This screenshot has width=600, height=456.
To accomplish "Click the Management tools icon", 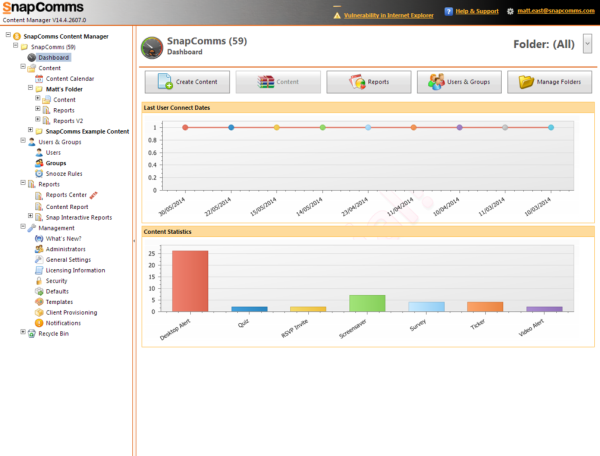I will click(32, 228).
